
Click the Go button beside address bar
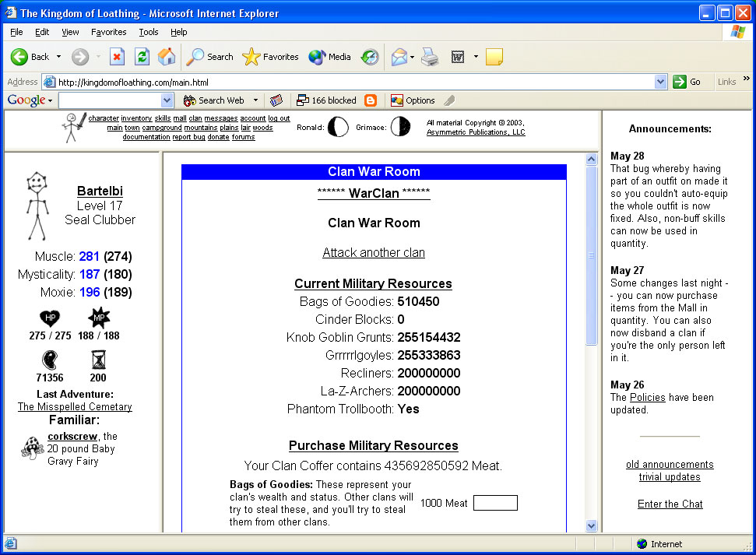687,82
